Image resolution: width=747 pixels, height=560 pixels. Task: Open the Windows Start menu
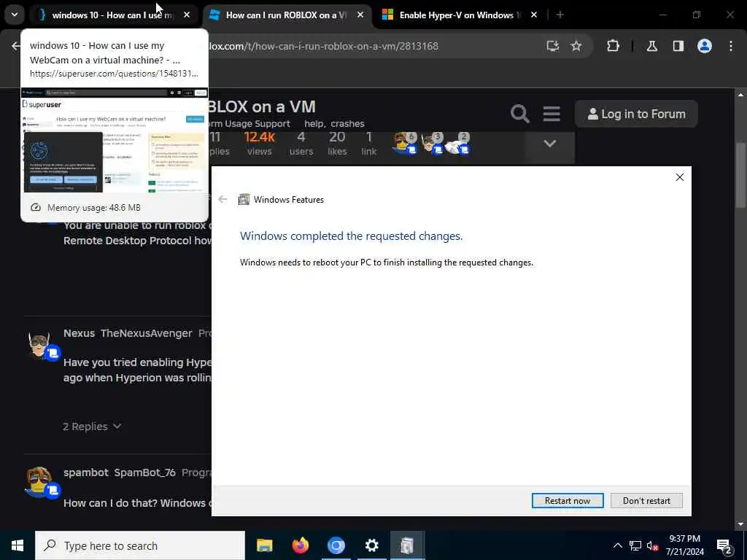[x=18, y=545]
